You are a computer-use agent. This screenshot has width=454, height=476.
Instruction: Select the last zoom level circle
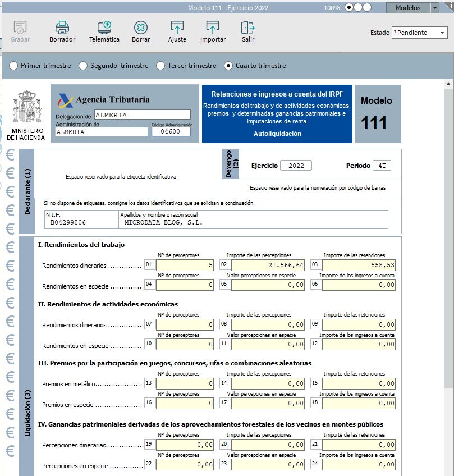coord(367,8)
